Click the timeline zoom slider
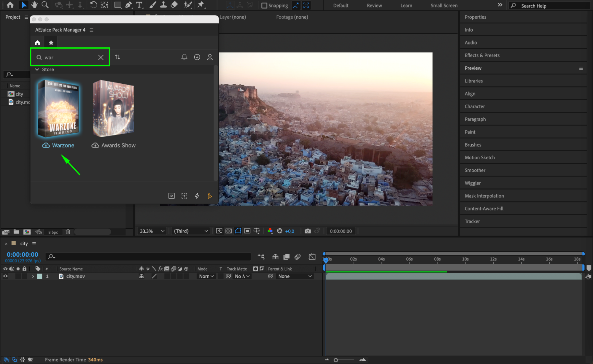The image size is (593, 364). pos(336,360)
